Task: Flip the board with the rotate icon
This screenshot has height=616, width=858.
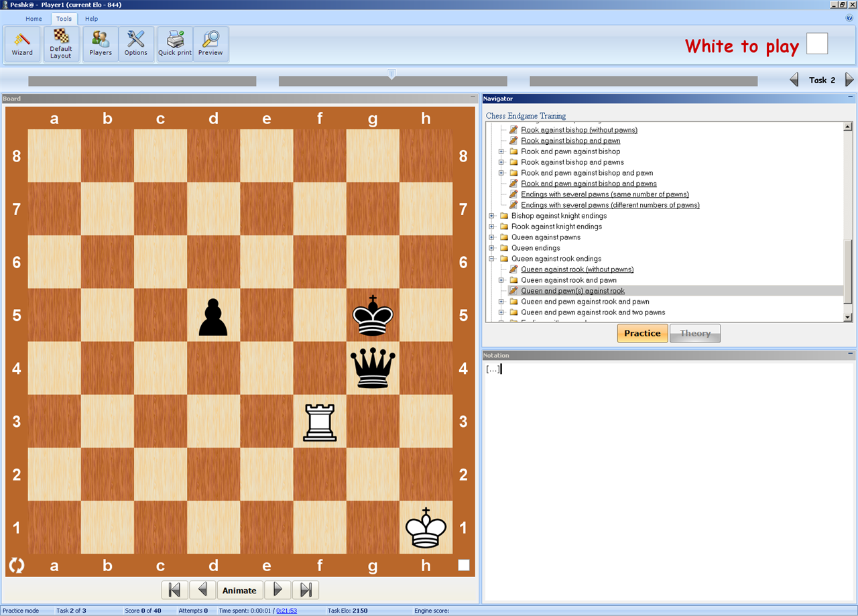Action: pos(16,565)
